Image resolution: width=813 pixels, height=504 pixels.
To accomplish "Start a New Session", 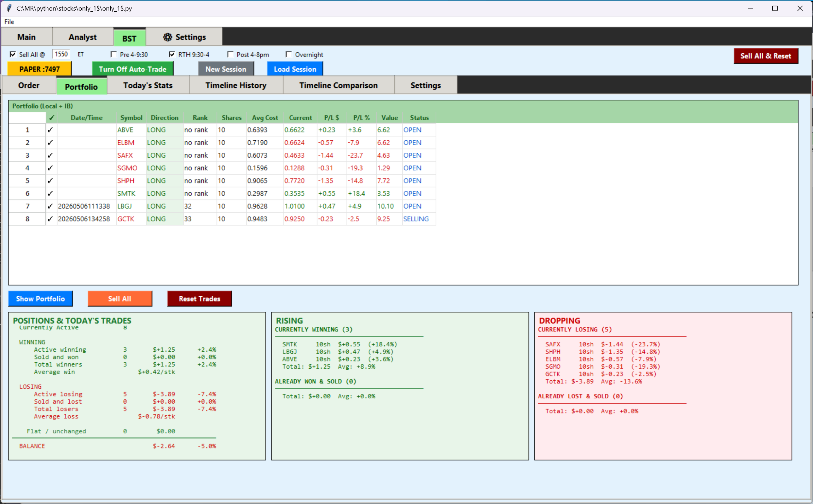I will click(226, 69).
